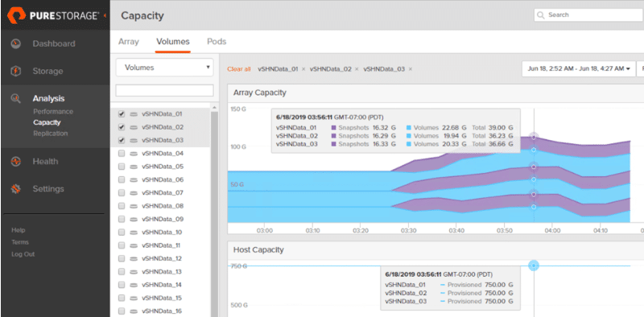Click the volume disk icon beside vSHNData_07
The image size is (644, 317).
click(x=134, y=193)
